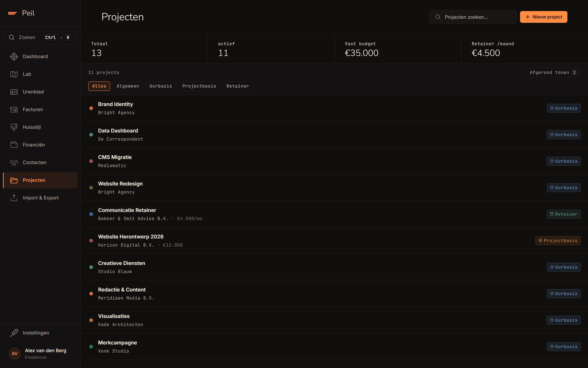Screen dimensions: 588x368
Task: Switch to Projectbasis filter
Action: pyautogui.click(x=199, y=86)
